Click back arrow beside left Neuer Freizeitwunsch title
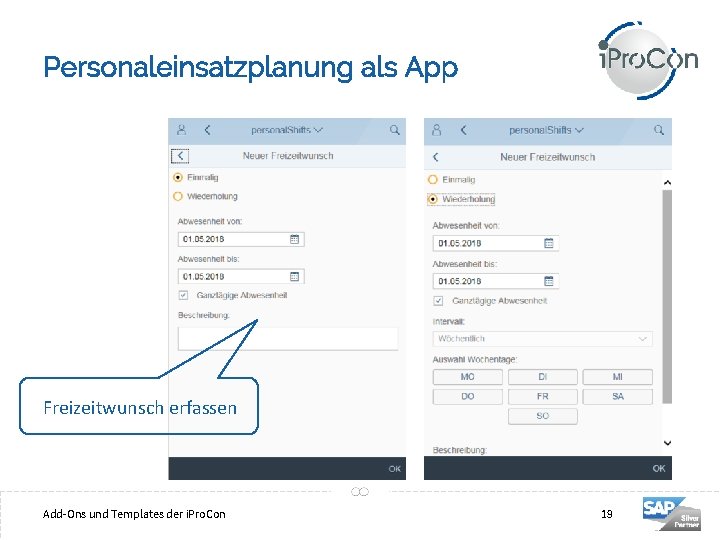 [180, 156]
